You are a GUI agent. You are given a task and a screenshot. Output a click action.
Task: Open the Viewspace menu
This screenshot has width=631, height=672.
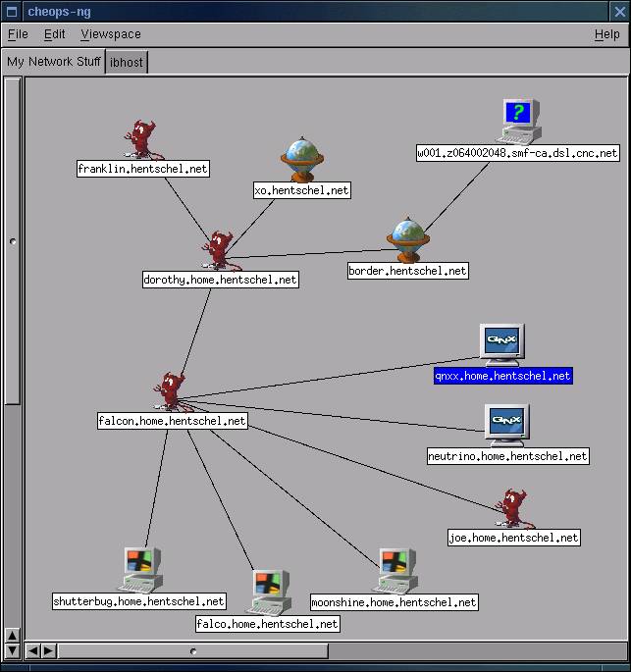point(111,34)
